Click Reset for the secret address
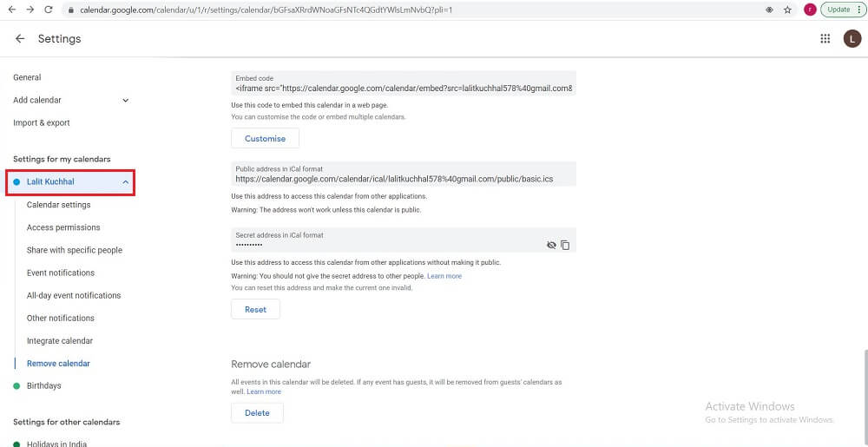This screenshot has width=868, height=447. (256, 309)
